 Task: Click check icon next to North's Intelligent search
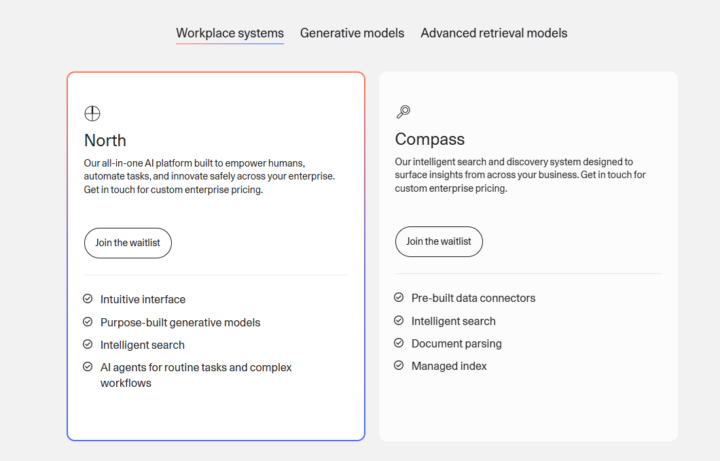pyautogui.click(x=88, y=344)
